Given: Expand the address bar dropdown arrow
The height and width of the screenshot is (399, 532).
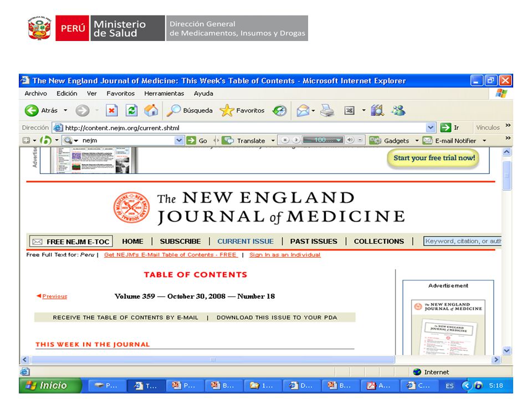Looking at the screenshot, I should pos(430,127).
